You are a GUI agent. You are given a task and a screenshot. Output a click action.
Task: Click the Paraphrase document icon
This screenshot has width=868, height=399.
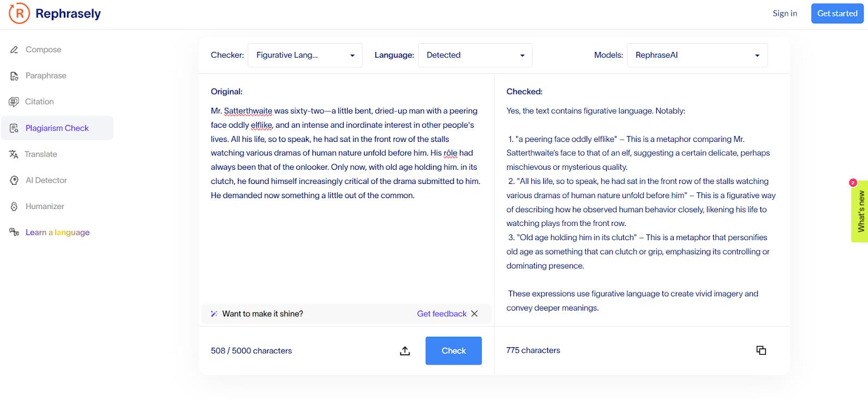click(x=14, y=76)
